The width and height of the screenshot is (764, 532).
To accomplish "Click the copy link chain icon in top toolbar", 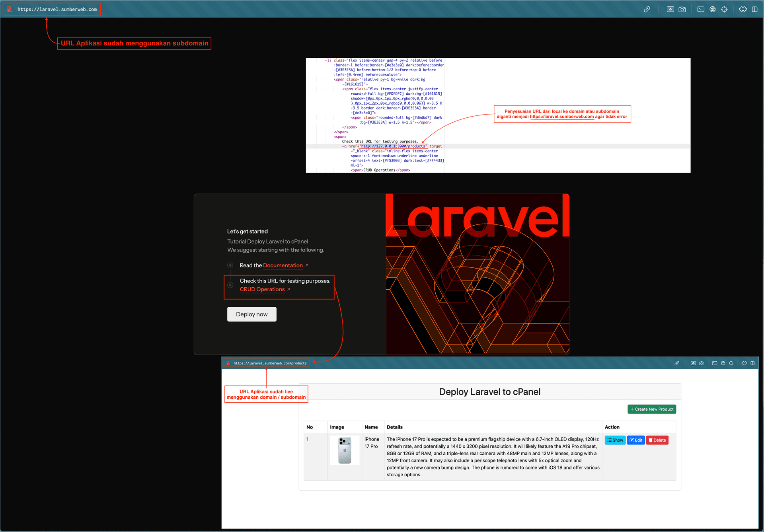I will pyautogui.click(x=647, y=9).
